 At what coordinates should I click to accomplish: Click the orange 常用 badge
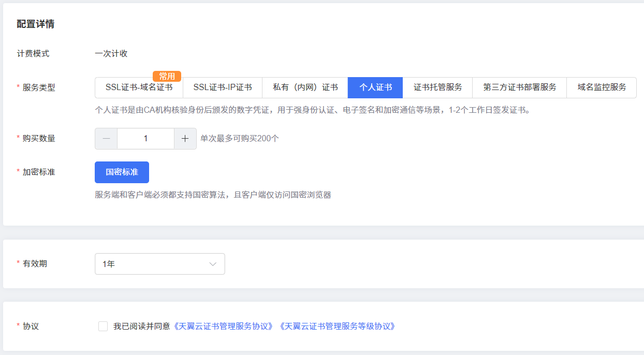coord(167,77)
